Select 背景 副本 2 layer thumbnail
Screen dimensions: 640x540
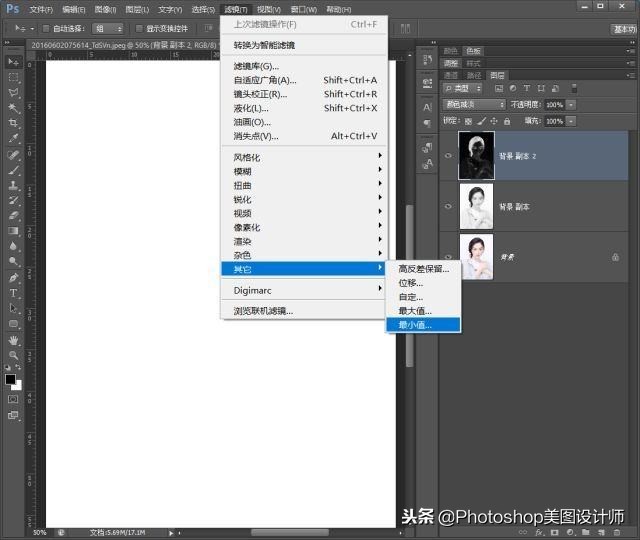[x=476, y=156]
